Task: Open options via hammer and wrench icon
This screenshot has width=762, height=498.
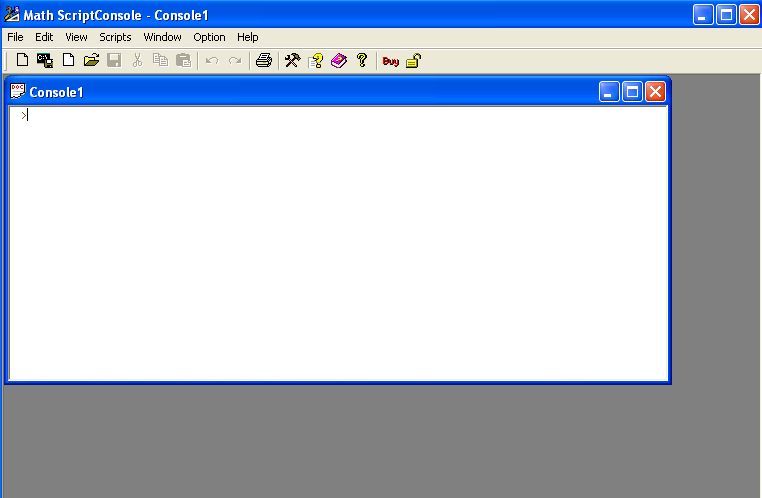Action: tap(293, 60)
